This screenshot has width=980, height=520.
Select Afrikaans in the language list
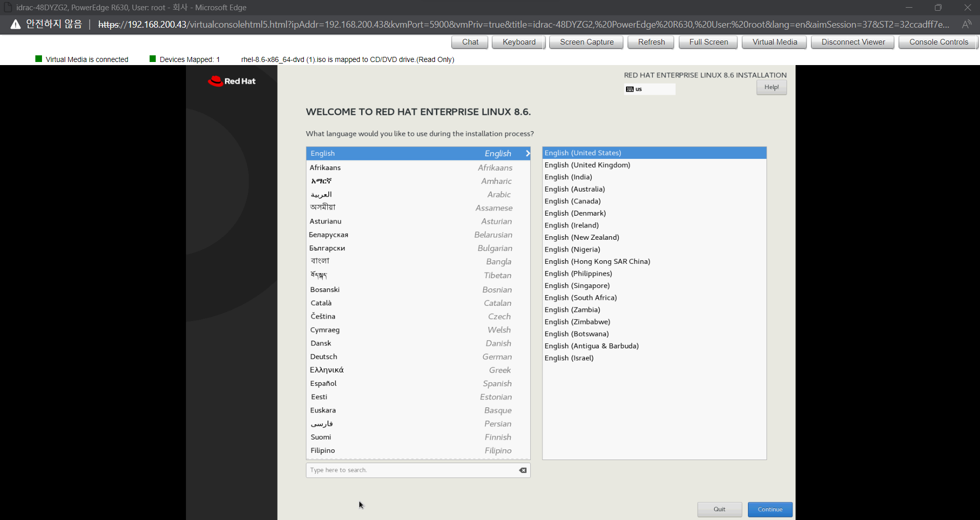418,168
